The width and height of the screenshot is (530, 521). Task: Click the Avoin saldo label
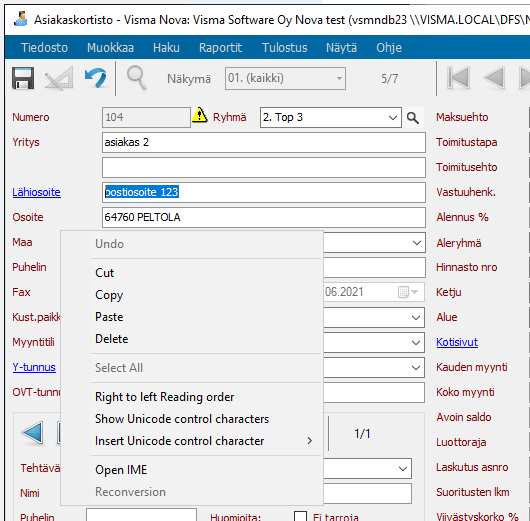click(x=463, y=417)
